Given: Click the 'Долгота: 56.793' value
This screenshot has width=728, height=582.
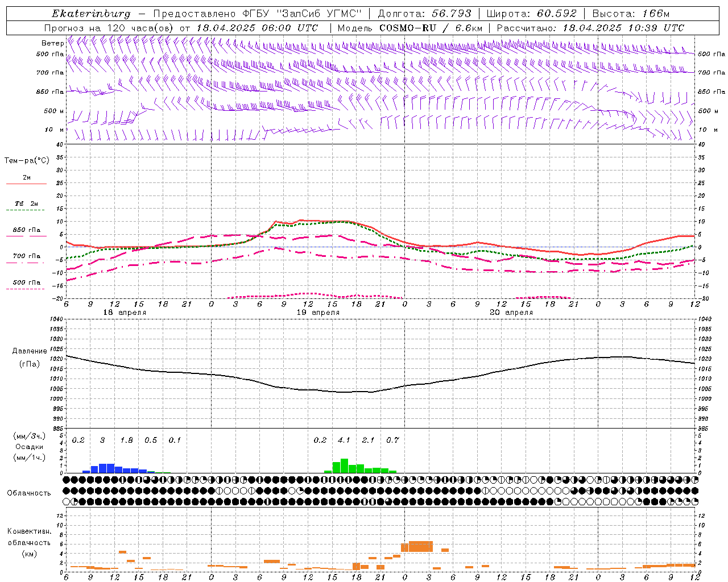Looking at the screenshot, I should point(424,14).
